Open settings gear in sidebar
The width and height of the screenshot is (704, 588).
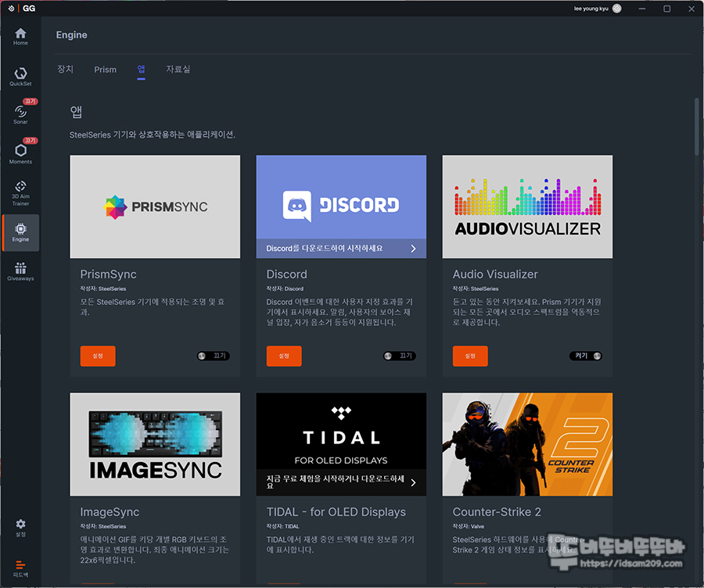click(x=20, y=528)
